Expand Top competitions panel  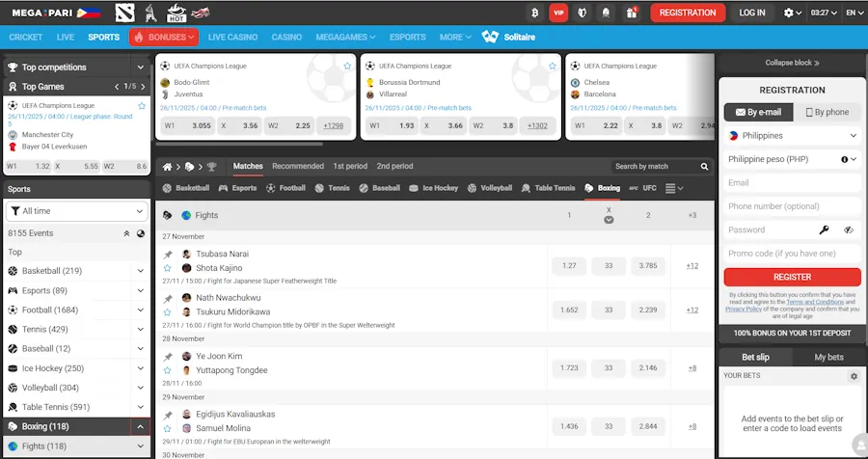click(141, 67)
